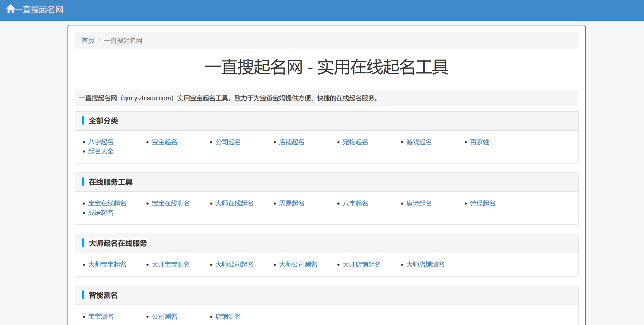
Task: Open the 宠物起名 category link
Action: coord(355,142)
